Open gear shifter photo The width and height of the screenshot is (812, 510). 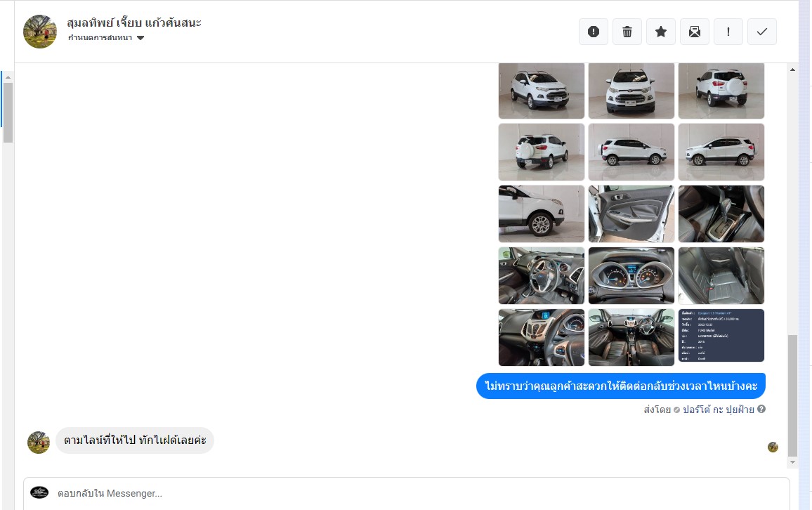click(721, 214)
